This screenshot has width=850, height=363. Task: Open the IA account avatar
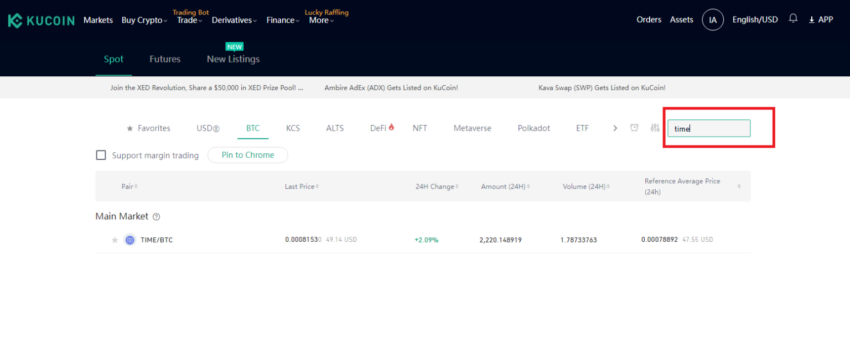[713, 20]
